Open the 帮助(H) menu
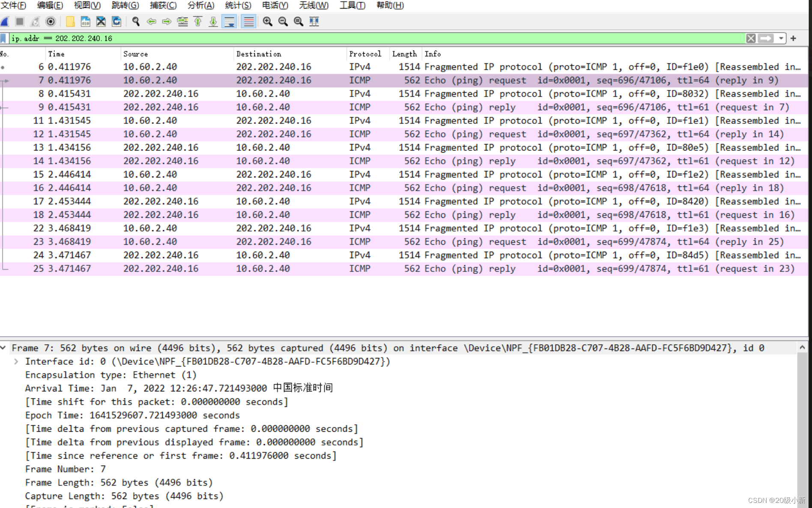Screen dimensions: 812x508 click(x=390, y=5)
